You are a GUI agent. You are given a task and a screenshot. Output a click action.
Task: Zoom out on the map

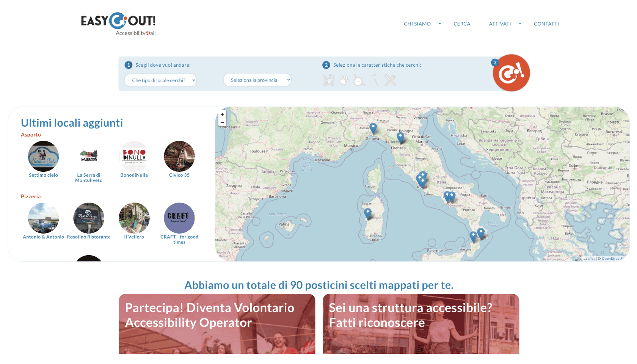222,122
